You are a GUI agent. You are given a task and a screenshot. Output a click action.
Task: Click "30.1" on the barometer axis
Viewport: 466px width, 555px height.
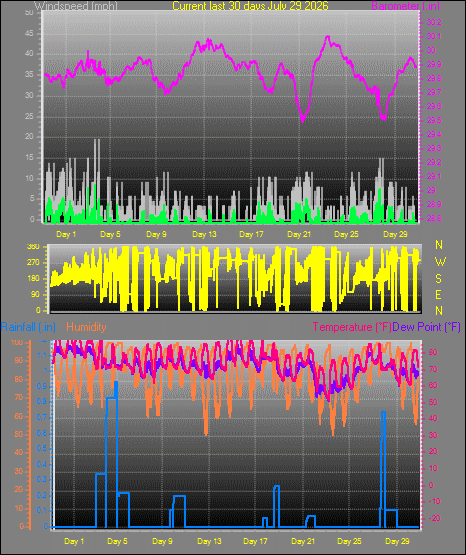tap(434, 36)
